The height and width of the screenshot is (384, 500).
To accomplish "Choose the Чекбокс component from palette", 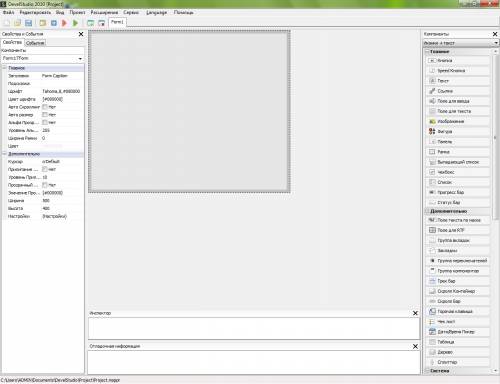I will [x=458, y=172].
